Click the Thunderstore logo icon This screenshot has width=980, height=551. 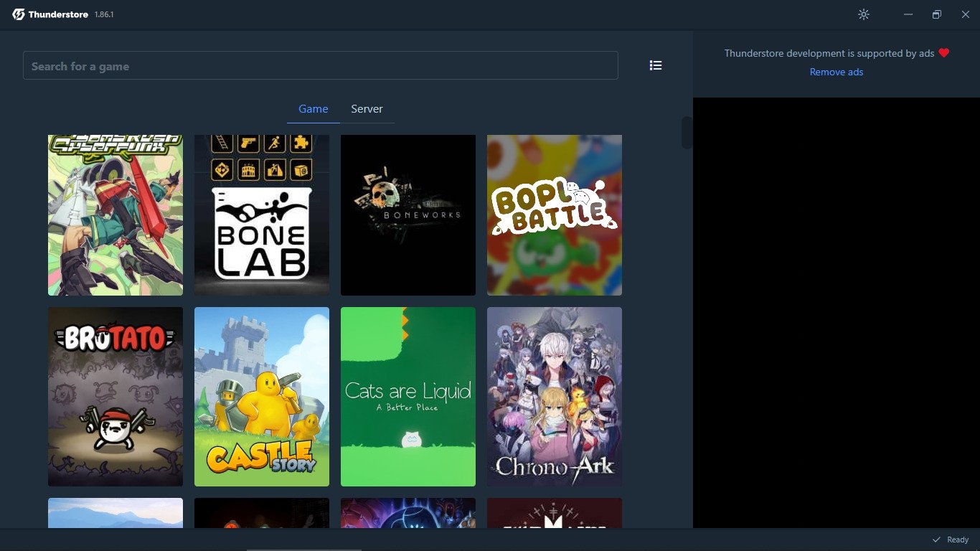tap(19, 14)
